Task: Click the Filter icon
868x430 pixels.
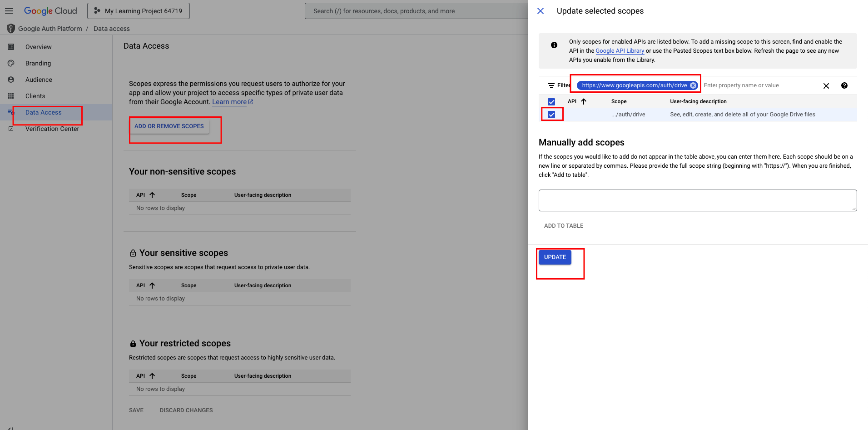Action: [551, 85]
